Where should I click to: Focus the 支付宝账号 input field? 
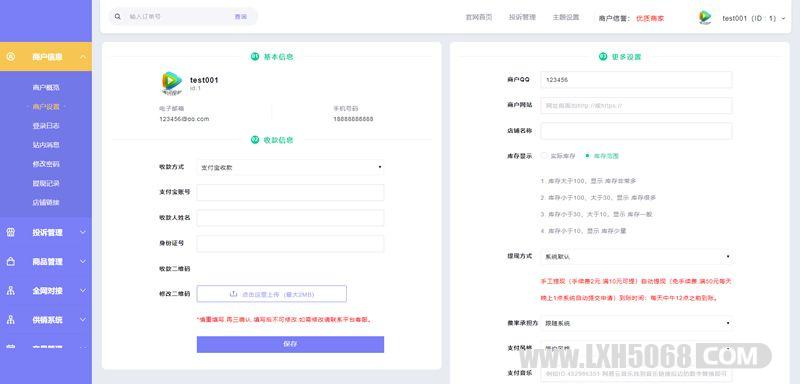tap(290, 192)
